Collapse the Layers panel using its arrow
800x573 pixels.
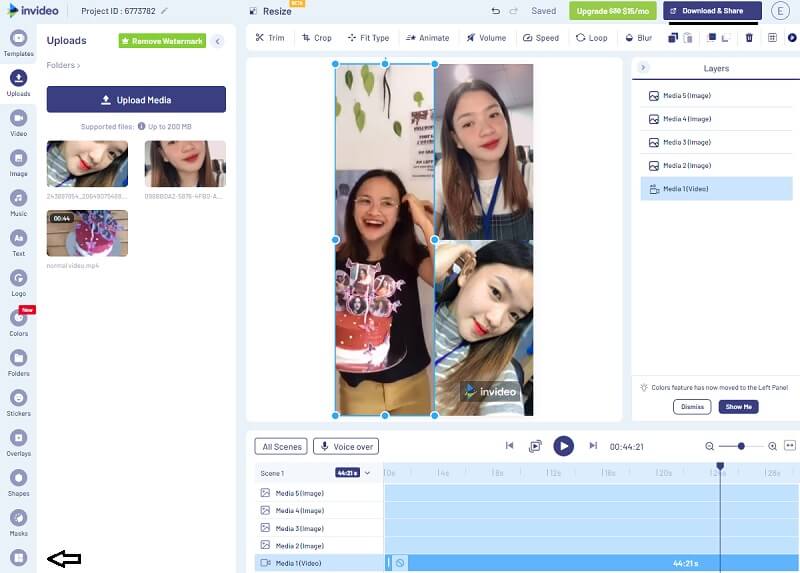(643, 67)
